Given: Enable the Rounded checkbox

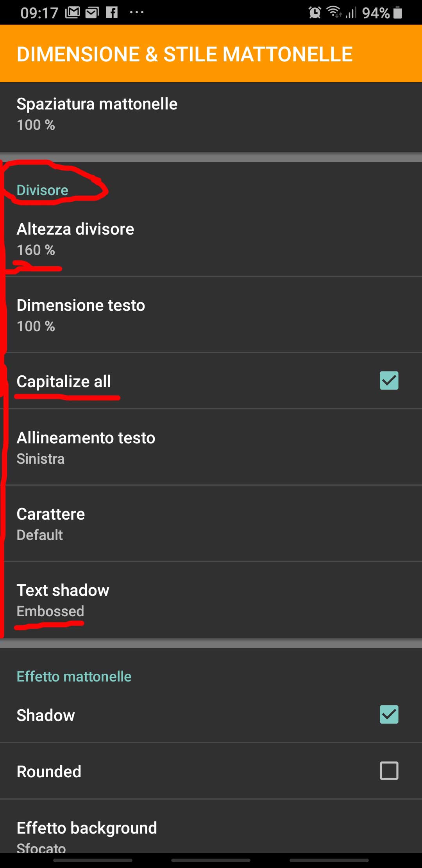Looking at the screenshot, I should (x=389, y=771).
